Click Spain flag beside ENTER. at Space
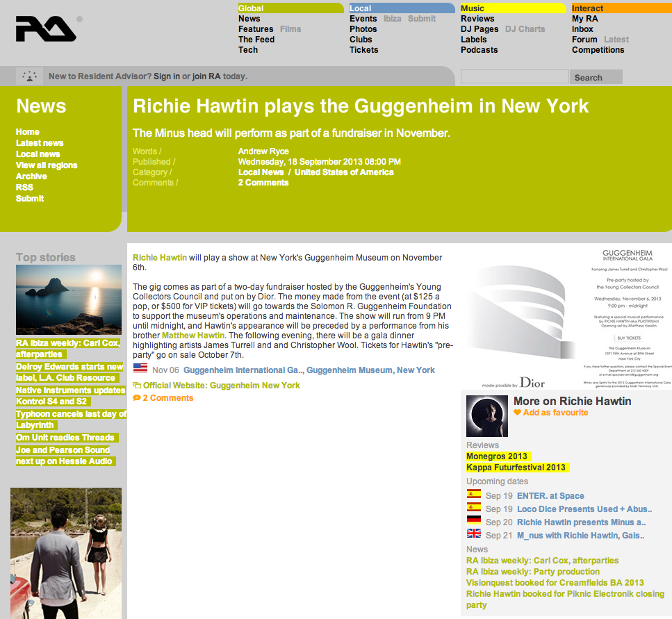Viewport: 672px width, 619px height. 473,495
